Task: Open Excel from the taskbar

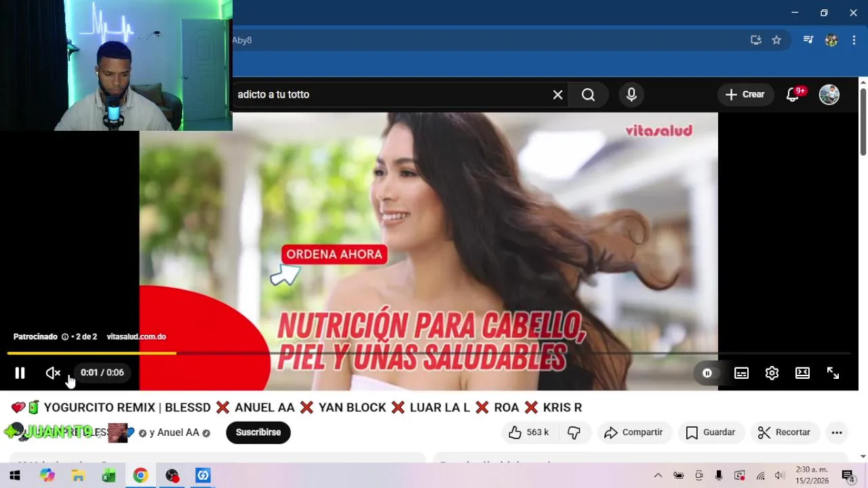Action: (108, 476)
